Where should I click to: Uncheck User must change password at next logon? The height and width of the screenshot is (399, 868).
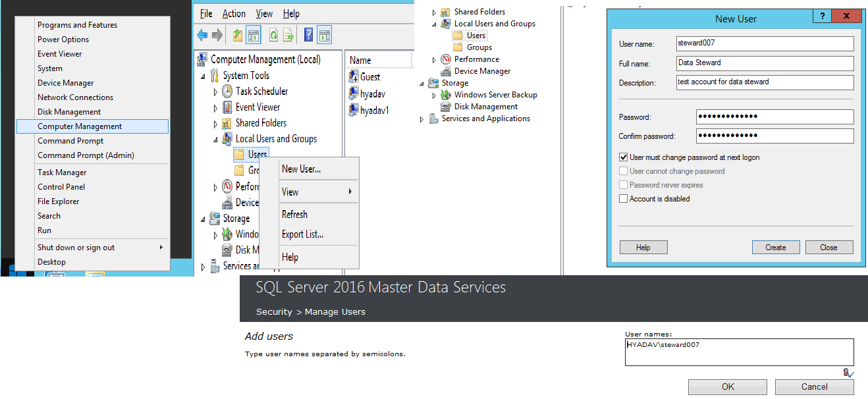(x=623, y=158)
